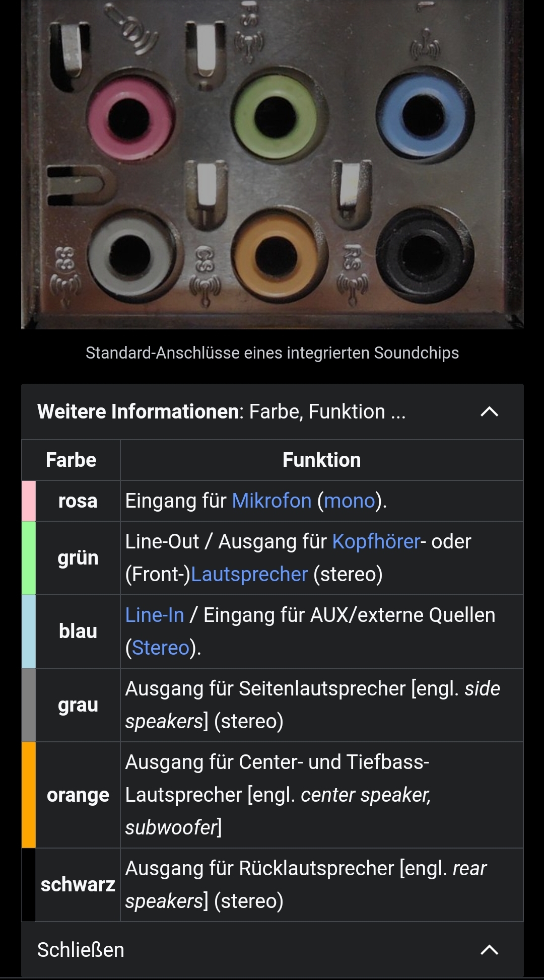Click the 'Farbe' column header
This screenshot has height=980, width=544.
click(71, 460)
